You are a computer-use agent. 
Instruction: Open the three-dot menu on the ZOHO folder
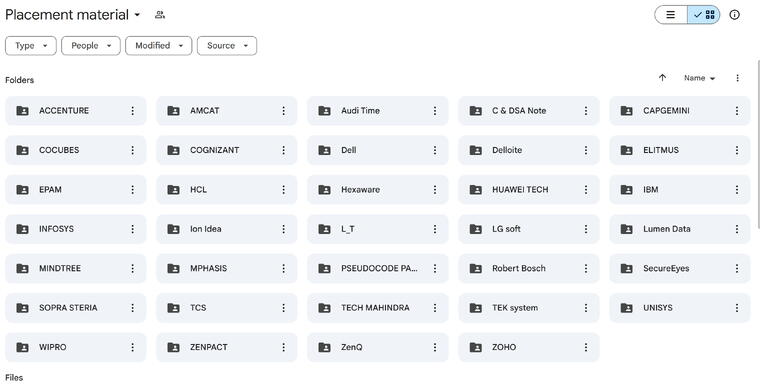point(586,347)
